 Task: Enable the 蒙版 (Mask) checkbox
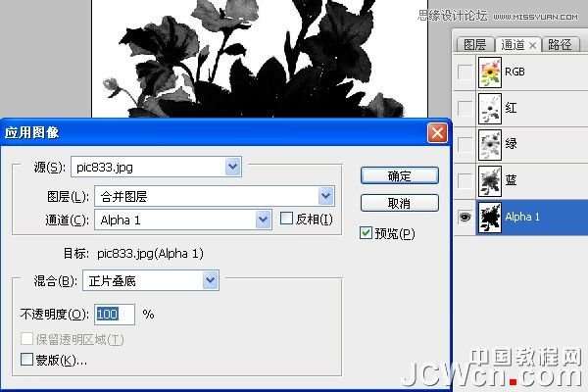pos(26,359)
